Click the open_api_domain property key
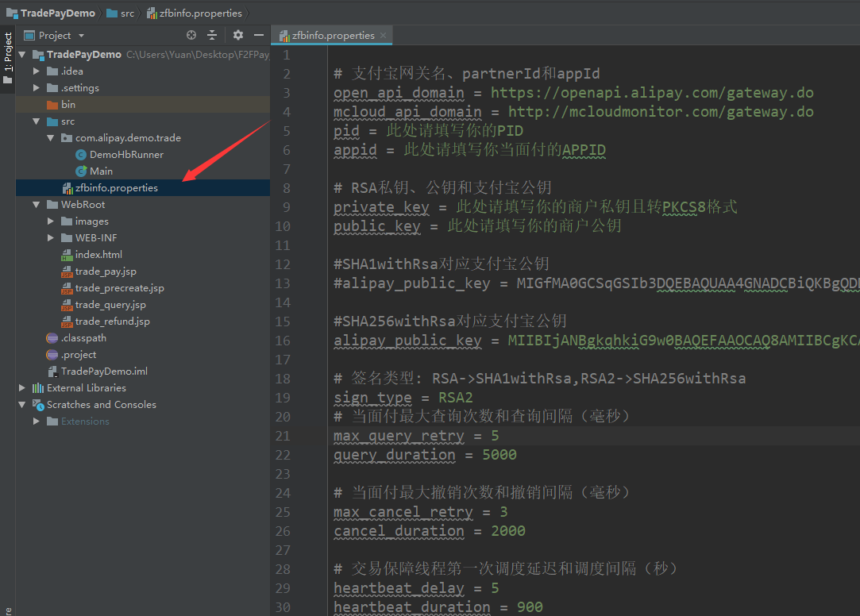This screenshot has height=616, width=860. tap(399, 93)
